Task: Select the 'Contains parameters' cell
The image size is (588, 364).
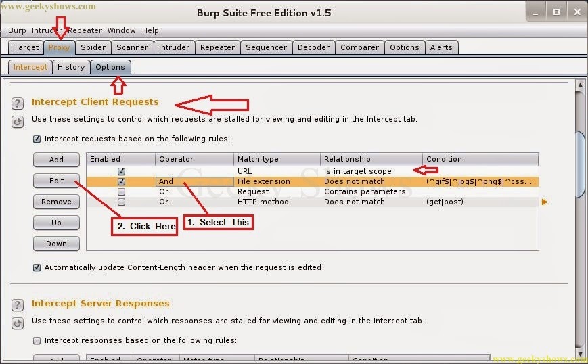Action: pyautogui.click(x=371, y=191)
